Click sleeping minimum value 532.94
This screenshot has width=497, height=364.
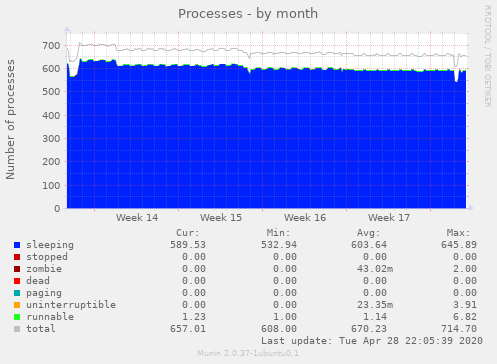(x=279, y=245)
